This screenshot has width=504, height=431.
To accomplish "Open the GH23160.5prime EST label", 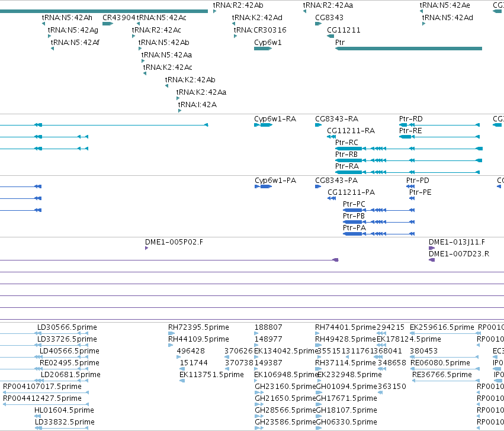I will tap(285, 387).
